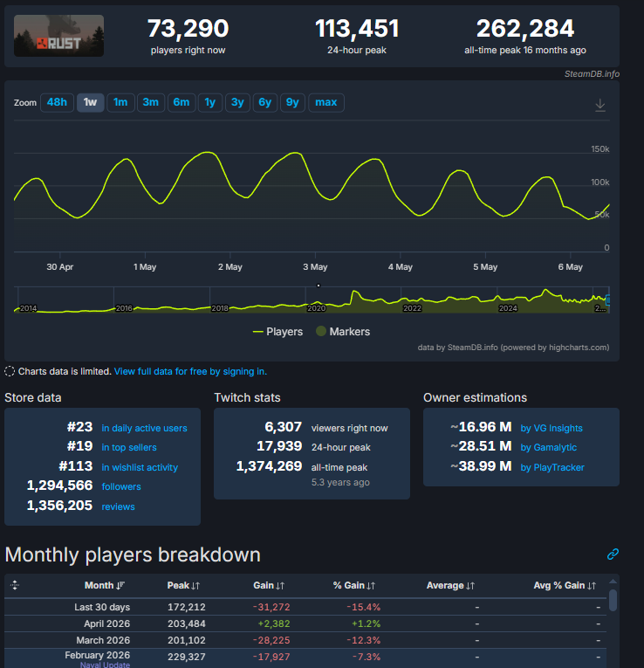Open the followers link
Screen dimensions: 644x668
(121, 486)
